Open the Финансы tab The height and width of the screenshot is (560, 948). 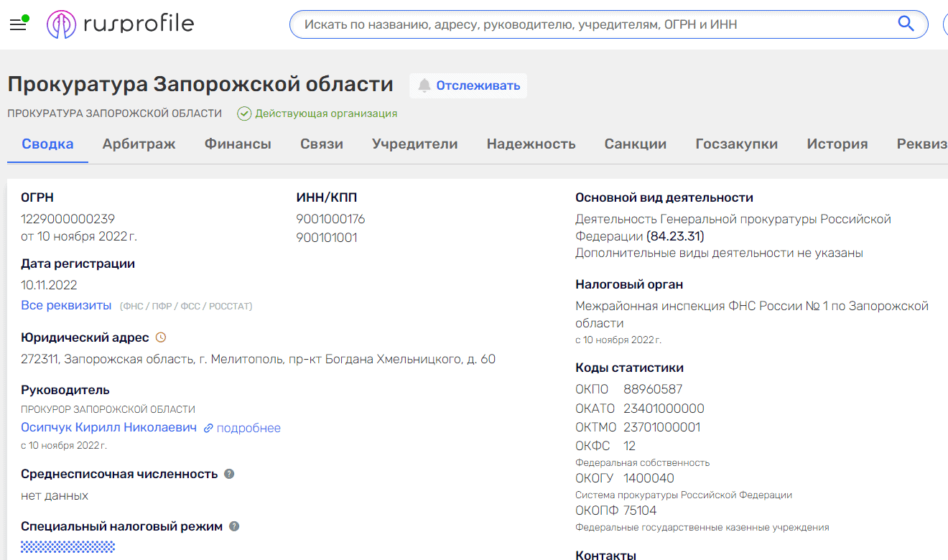(x=238, y=144)
